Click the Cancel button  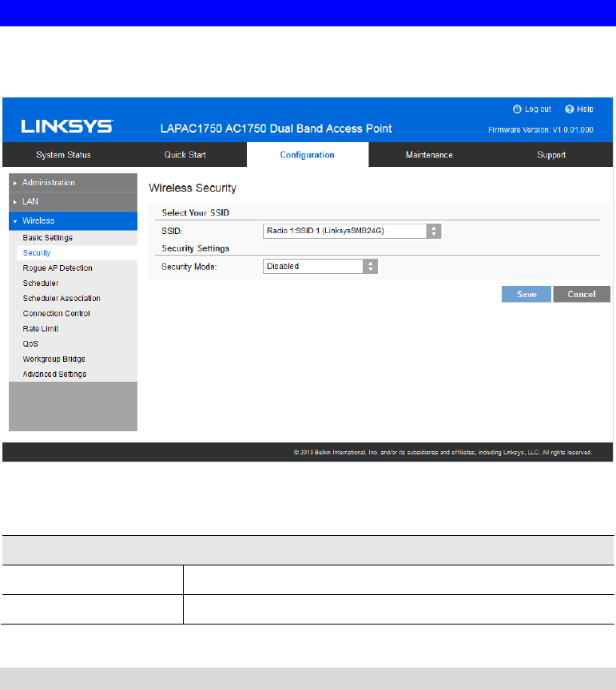(x=582, y=294)
